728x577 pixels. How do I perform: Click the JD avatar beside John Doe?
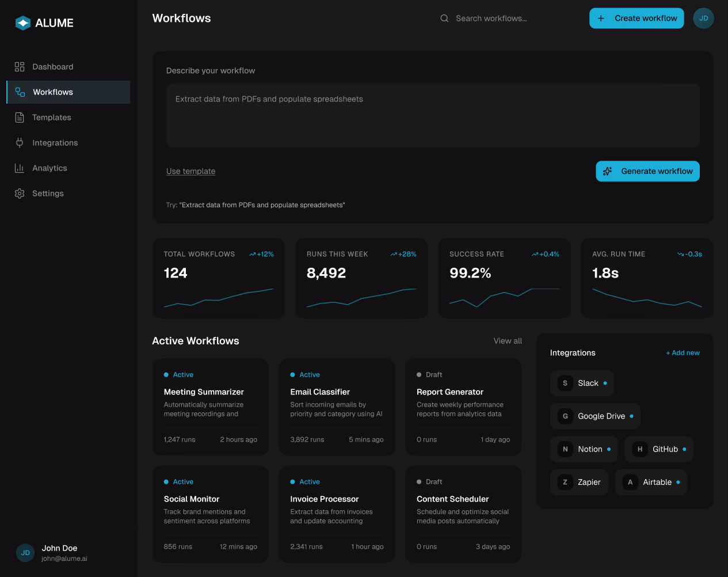[x=25, y=553]
